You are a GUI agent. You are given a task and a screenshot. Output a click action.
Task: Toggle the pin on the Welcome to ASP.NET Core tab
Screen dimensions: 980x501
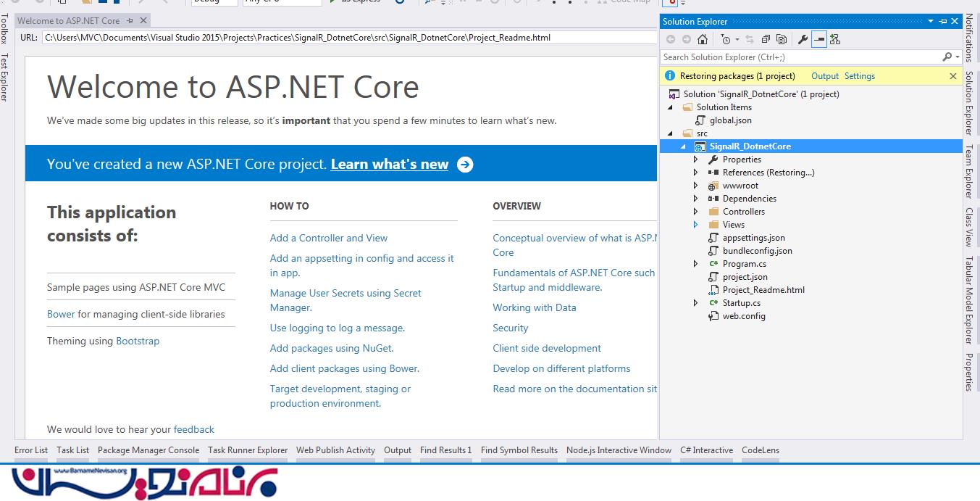tap(130, 21)
